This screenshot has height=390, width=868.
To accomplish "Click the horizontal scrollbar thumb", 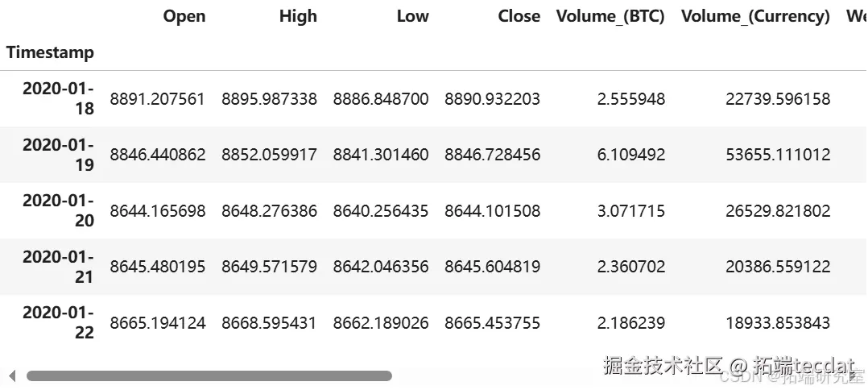I will [209, 376].
